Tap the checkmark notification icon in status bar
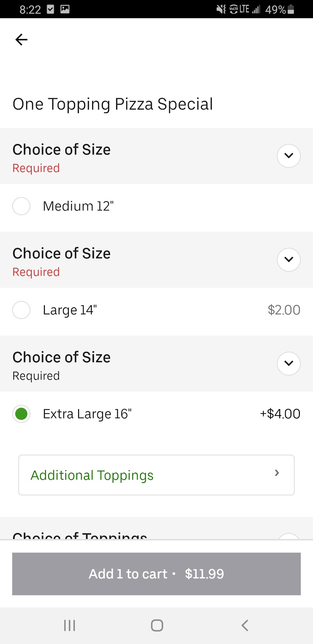The width and height of the screenshot is (313, 644). pyautogui.click(x=50, y=9)
